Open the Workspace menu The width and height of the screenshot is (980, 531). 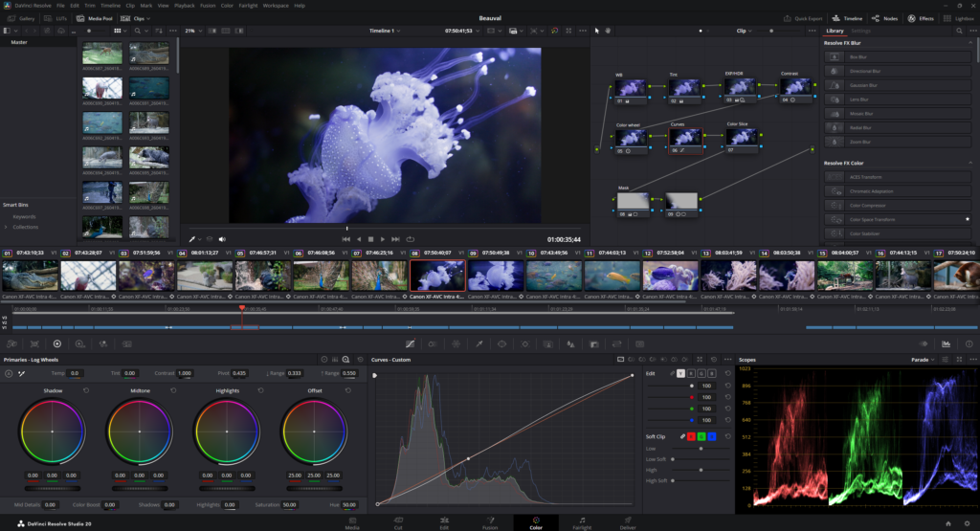(x=276, y=6)
